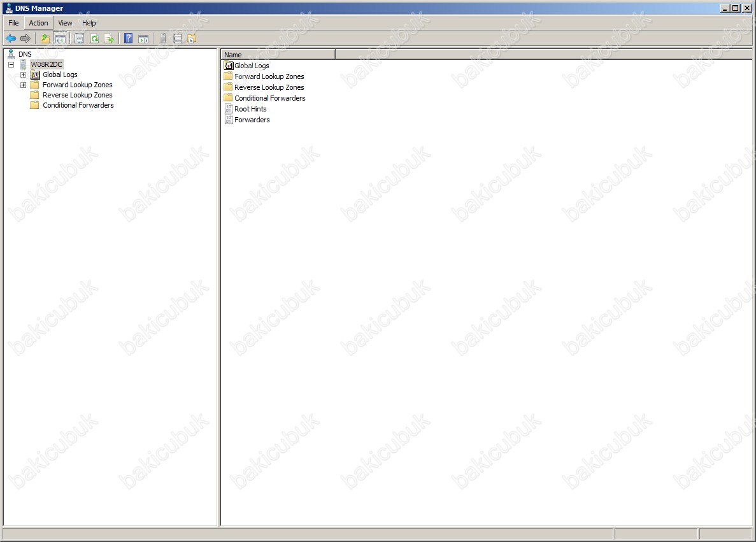Click the green Refresh toolbar icon

[x=94, y=39]
